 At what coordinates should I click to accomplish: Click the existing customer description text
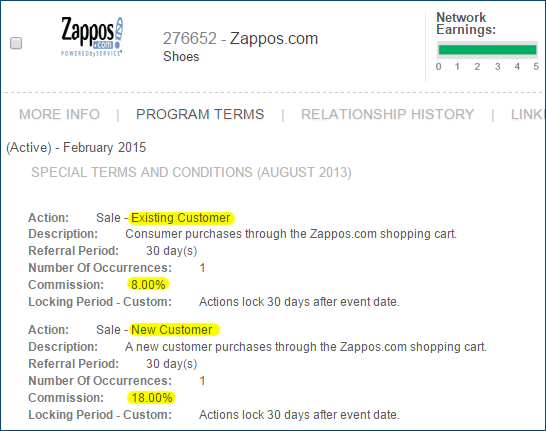tap(291, 234)
